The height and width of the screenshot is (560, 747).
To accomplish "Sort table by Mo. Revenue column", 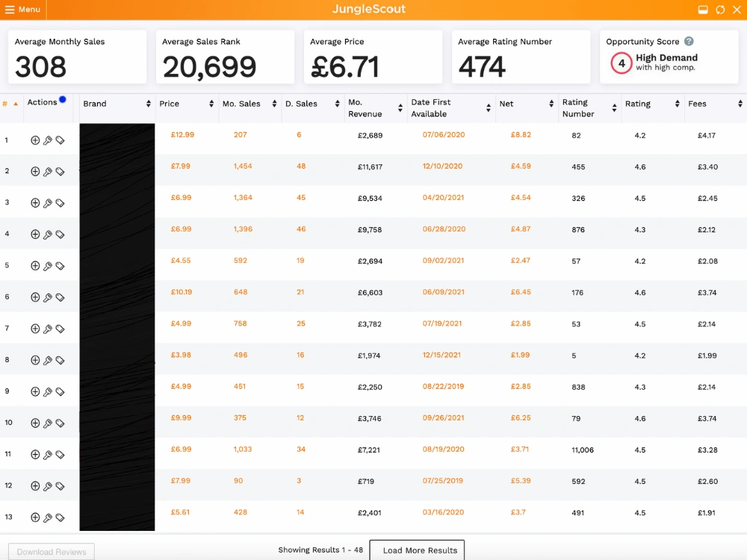I will 400,108.
